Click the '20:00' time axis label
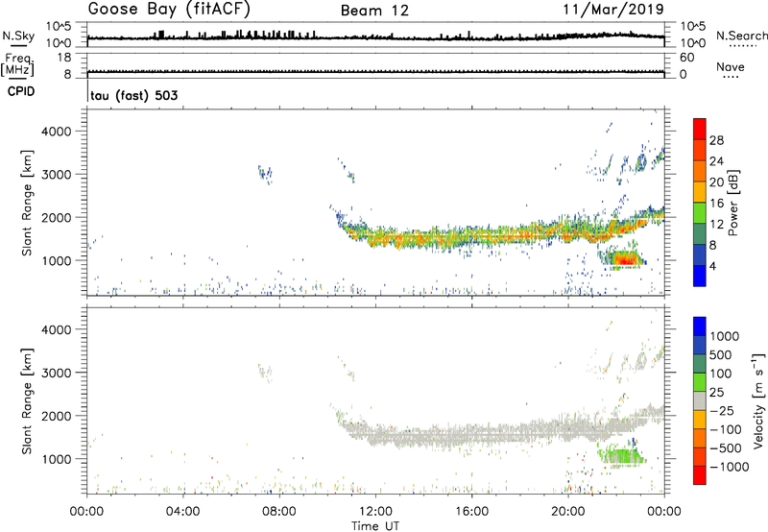 point(568,512)
